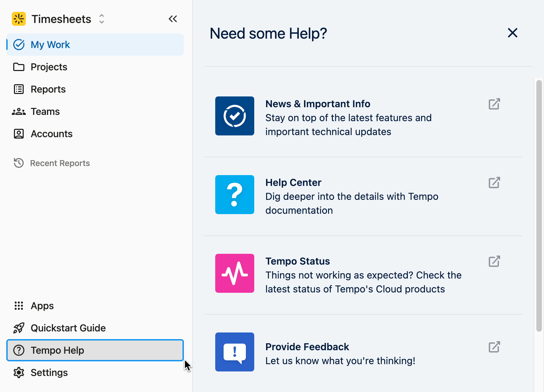Open Settings gear icon
Image resolution: width=544 pixels, height=392 pixels.
pyautogui.click(x=19, y=373)
